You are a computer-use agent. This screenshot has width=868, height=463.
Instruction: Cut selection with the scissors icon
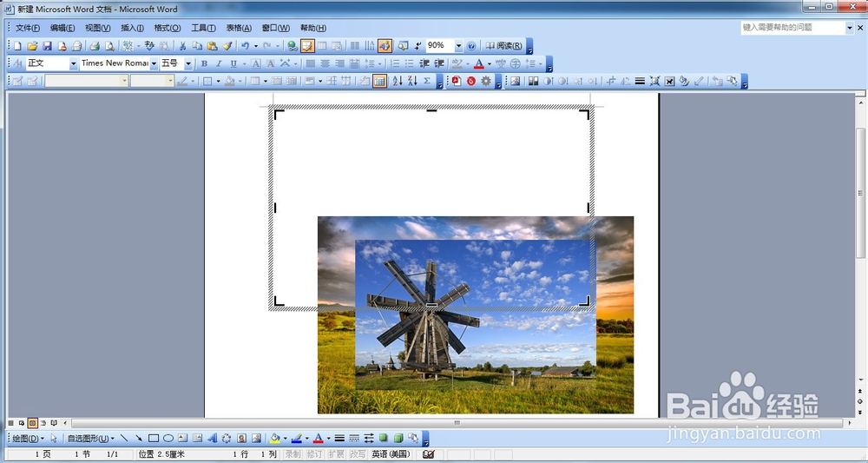coord(182,46)
